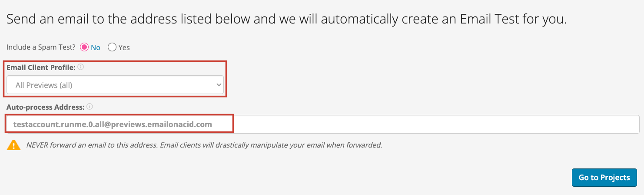The image size is (644, 195).
Task: Click info icon beside Email Client Profile
Action: [81, 67]
